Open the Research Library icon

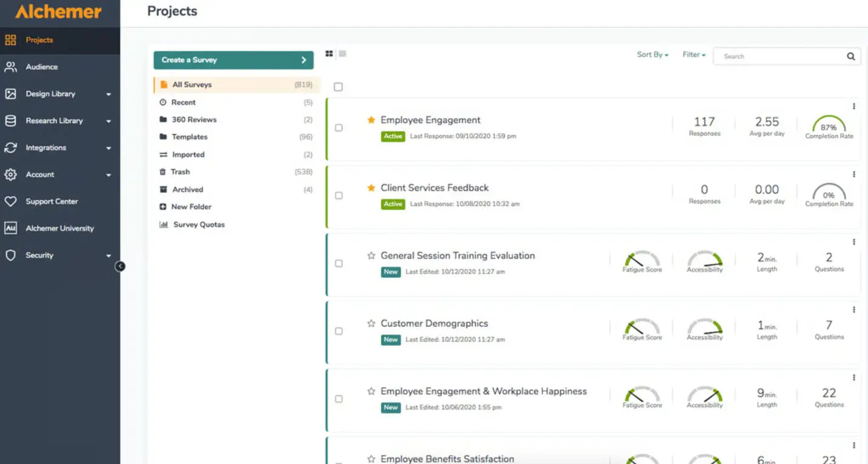(x=10, y=121)
